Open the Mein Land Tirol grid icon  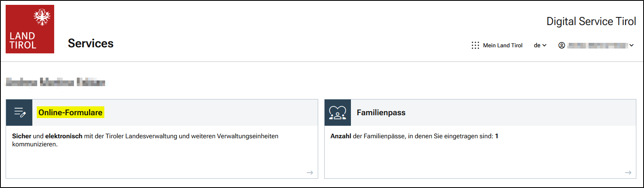click(x=475, y=45)
